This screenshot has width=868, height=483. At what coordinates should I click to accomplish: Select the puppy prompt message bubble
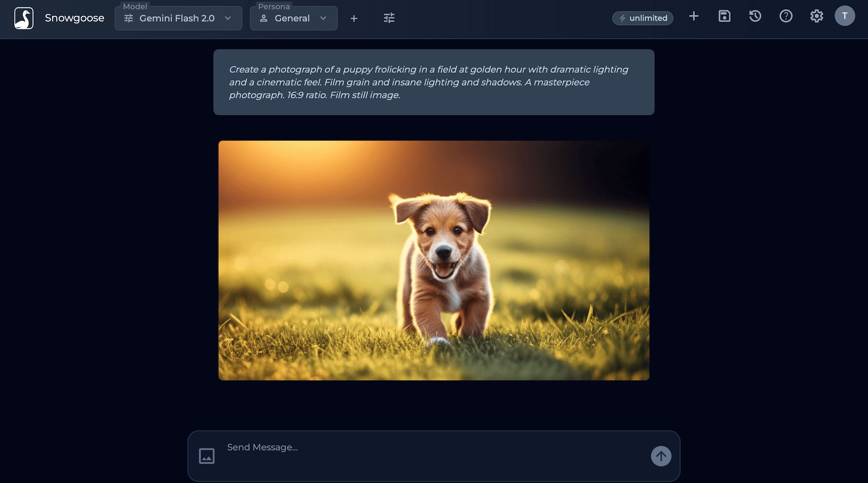tap(434, 82)
